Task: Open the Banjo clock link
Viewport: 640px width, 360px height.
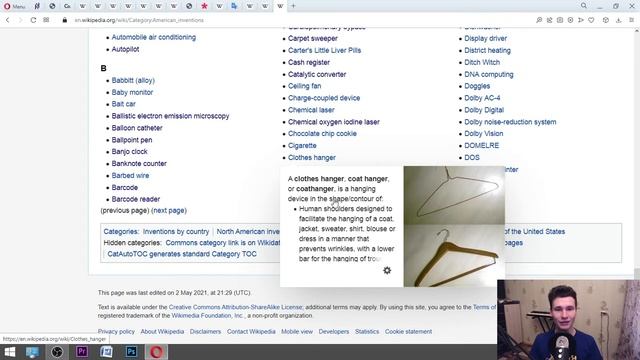Action: point(129,151)
